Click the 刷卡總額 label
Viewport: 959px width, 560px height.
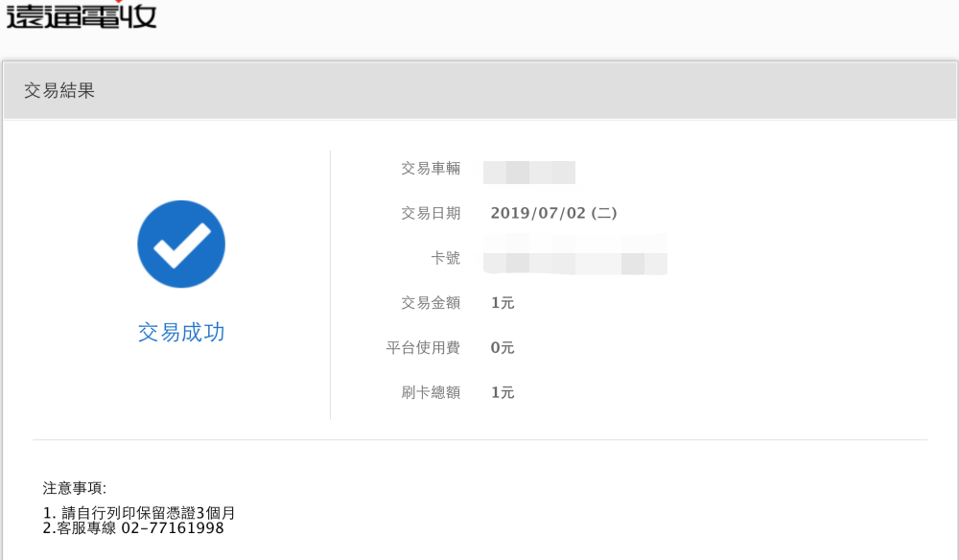[431, 392]
